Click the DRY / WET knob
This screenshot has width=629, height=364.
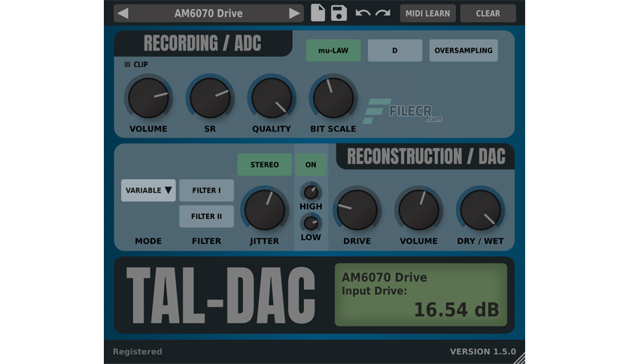click(x=480, y=210)
